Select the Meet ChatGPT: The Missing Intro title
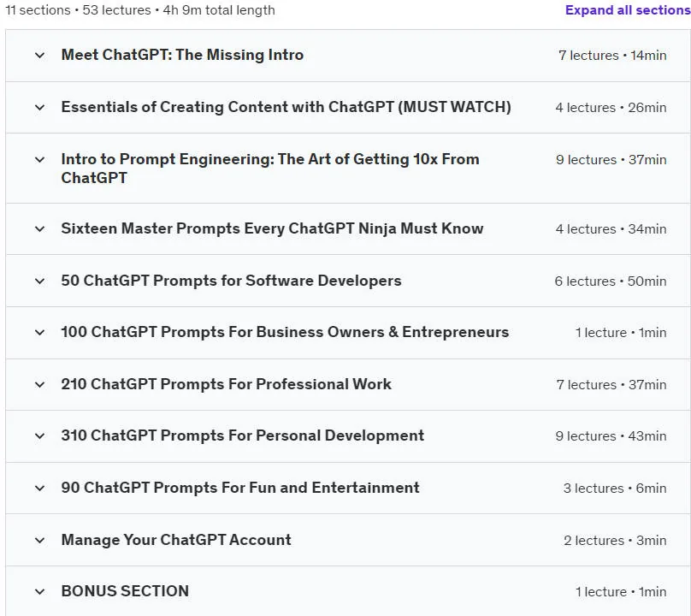This screenshot has width=691, height=616. tap(182, 55)
